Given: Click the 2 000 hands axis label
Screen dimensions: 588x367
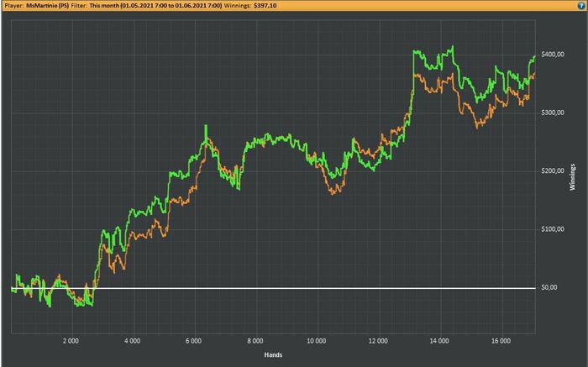Looking at the screenshot, I should 71,341.
